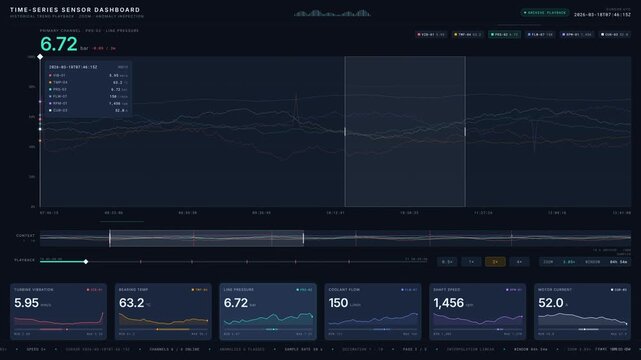641x360 pixels.
Task: Click the context strip left window handle
Action: (110, 238)
